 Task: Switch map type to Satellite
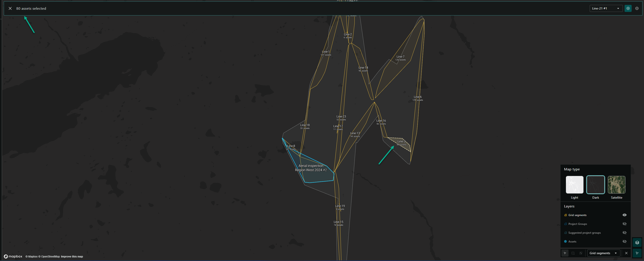click(616, 185)
